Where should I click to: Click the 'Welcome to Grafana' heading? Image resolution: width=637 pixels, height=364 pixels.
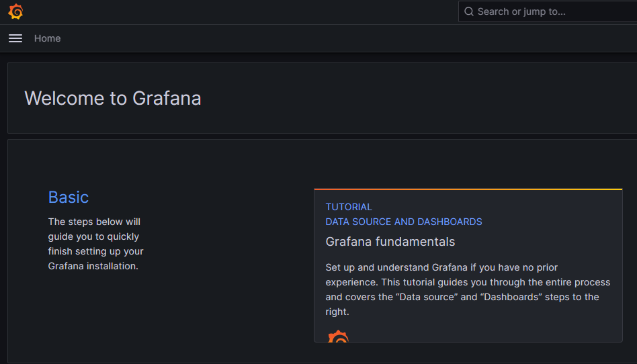point(112,98)
